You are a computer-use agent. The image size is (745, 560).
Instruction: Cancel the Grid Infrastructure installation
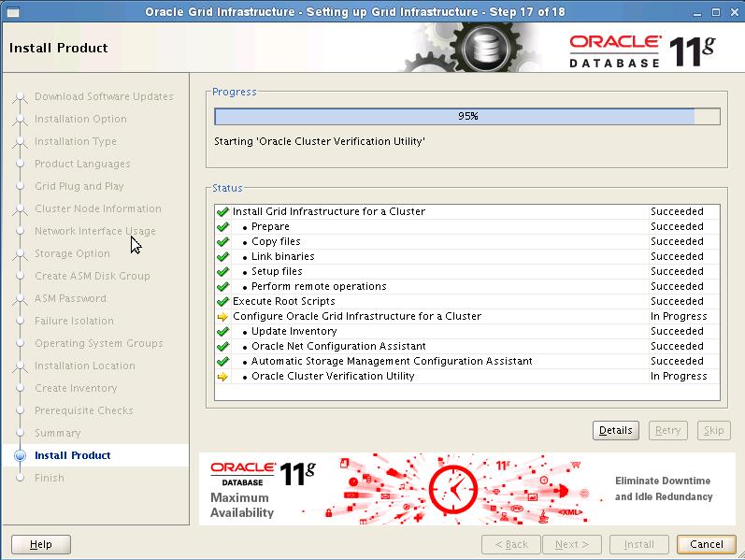707,544
